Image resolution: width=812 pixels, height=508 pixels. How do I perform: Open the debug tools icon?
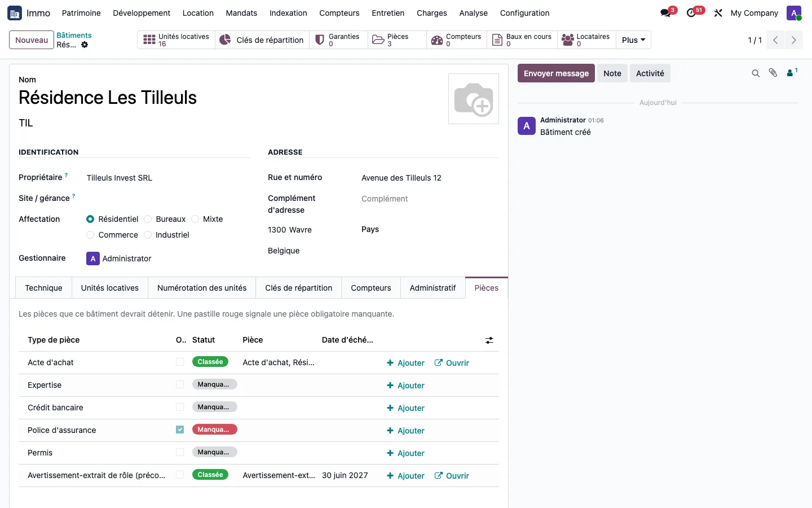click(718, 13)
